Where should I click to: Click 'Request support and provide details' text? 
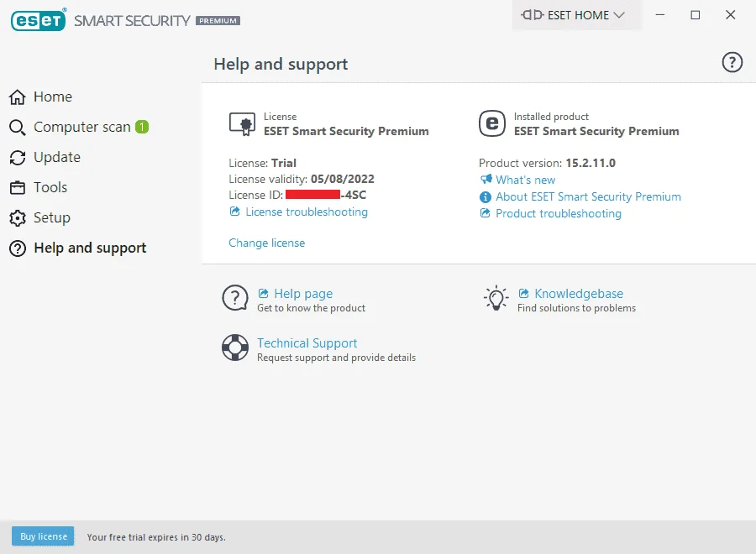point(336,358)
